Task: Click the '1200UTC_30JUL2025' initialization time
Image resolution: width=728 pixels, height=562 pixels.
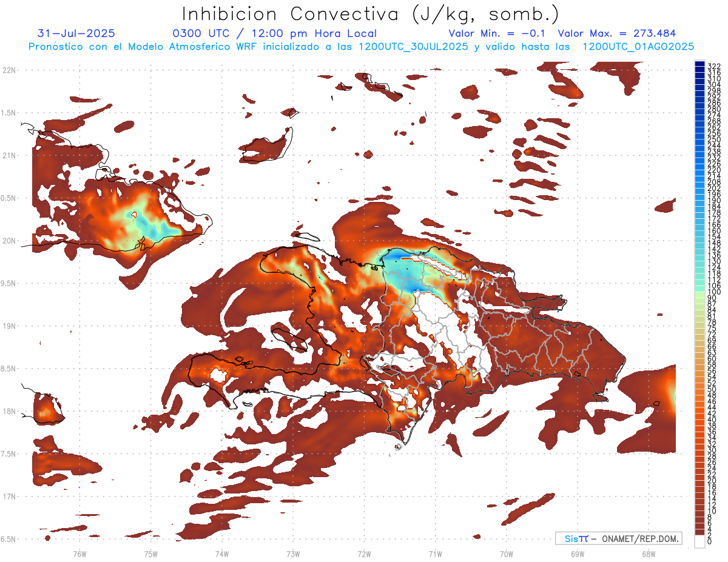Action: (414, 47)
